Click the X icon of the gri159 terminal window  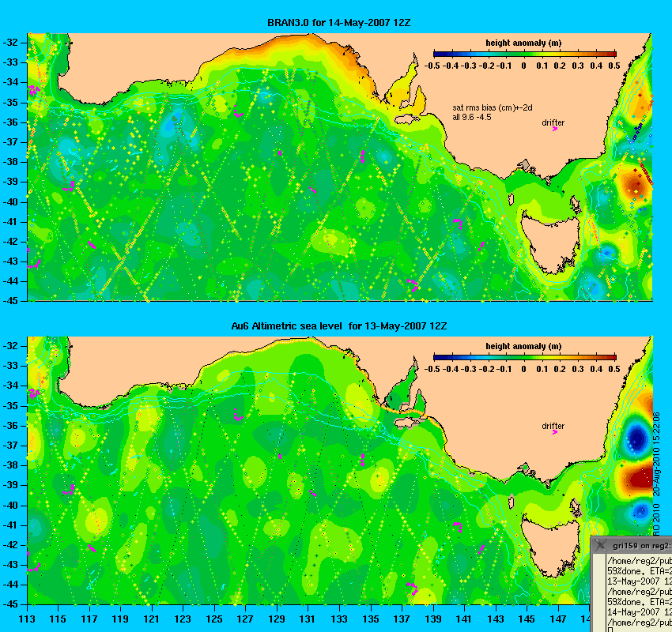coord(600,545)
